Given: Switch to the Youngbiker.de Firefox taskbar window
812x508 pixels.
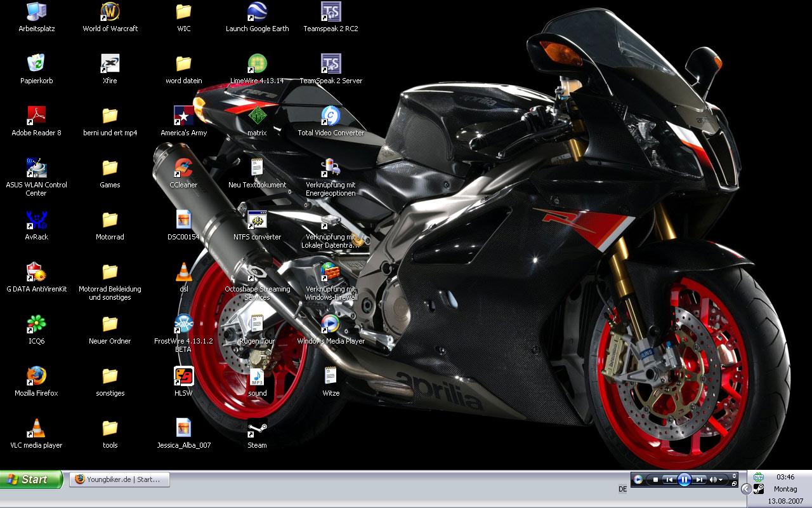Looking at the screenshot, I should point(119,479).
